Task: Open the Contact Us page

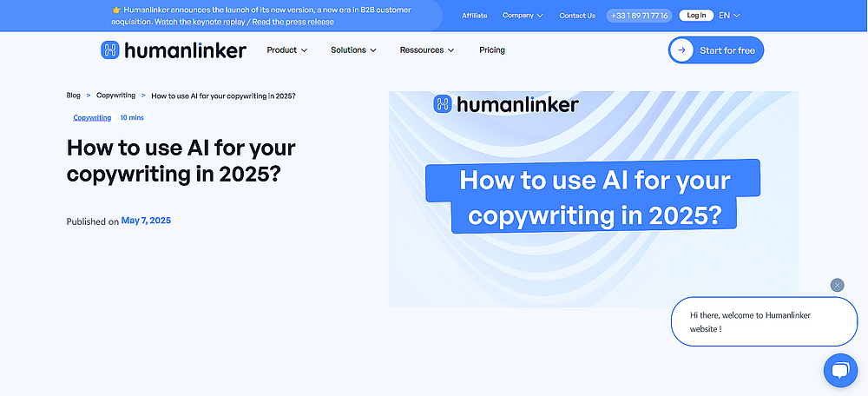Action: (577, 16)
